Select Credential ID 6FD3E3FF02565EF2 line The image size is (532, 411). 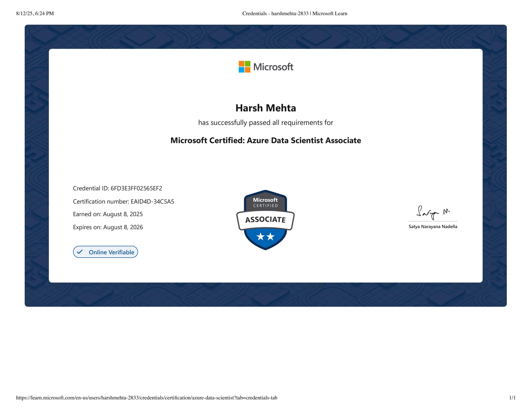(118, 188)
